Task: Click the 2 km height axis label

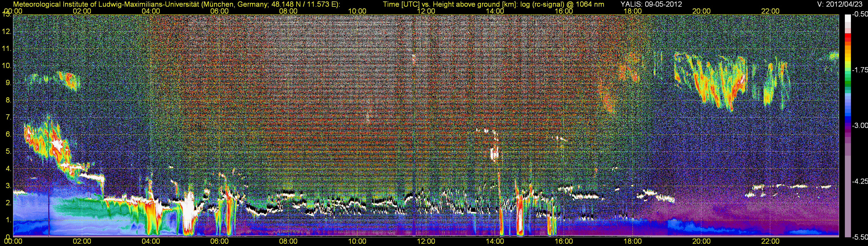Action: 8,203
